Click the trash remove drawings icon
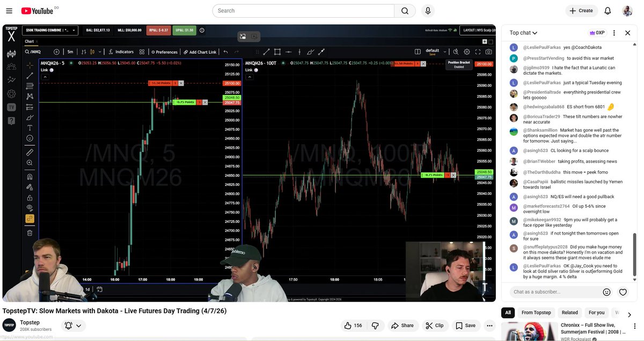 pos(30,233)
